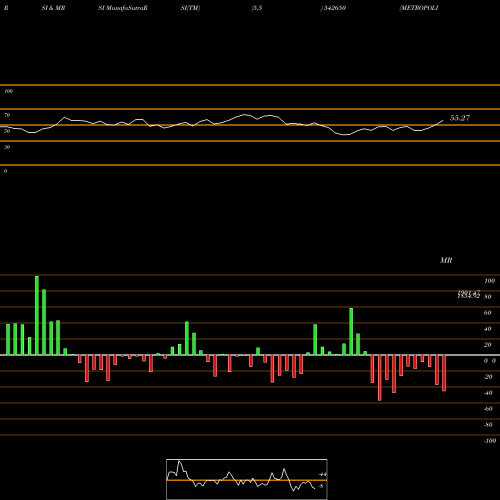This screenshot has height=500, width=500.
Task: Click the 70 level label on RSI axis
Action: tap(7, 115)
